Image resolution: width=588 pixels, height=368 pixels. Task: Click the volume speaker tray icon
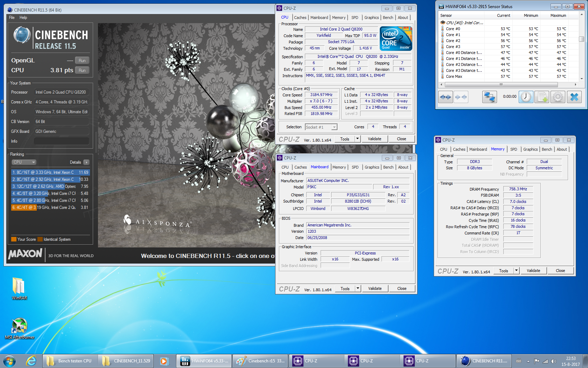pos(553,361)
